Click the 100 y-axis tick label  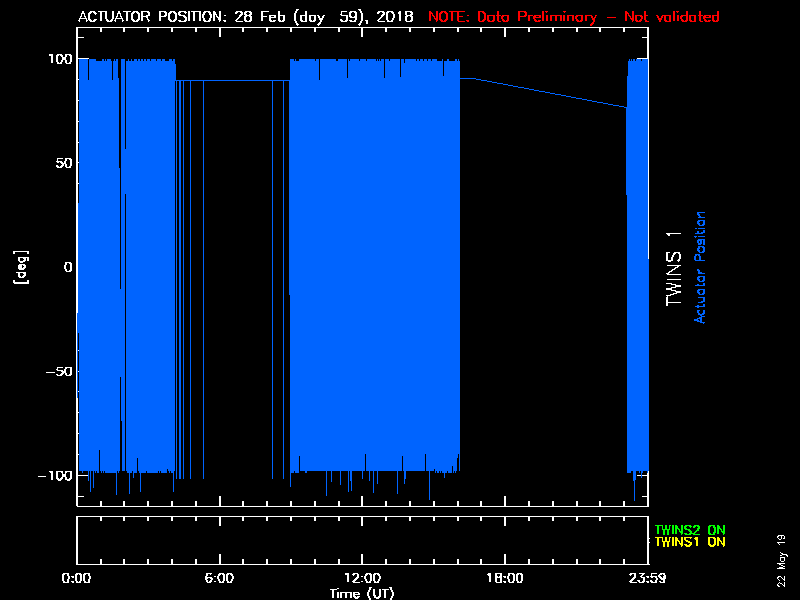60,59
